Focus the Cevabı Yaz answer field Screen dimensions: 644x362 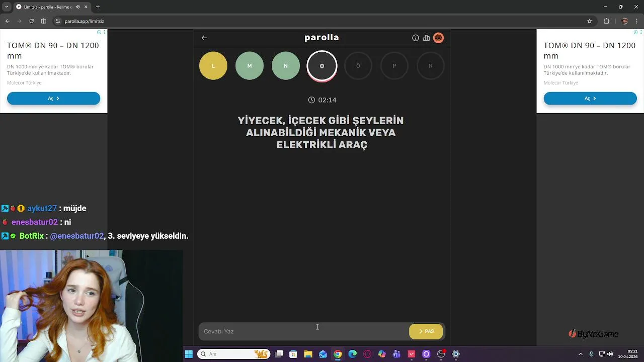pyautogui.click(x=303, y=331)
